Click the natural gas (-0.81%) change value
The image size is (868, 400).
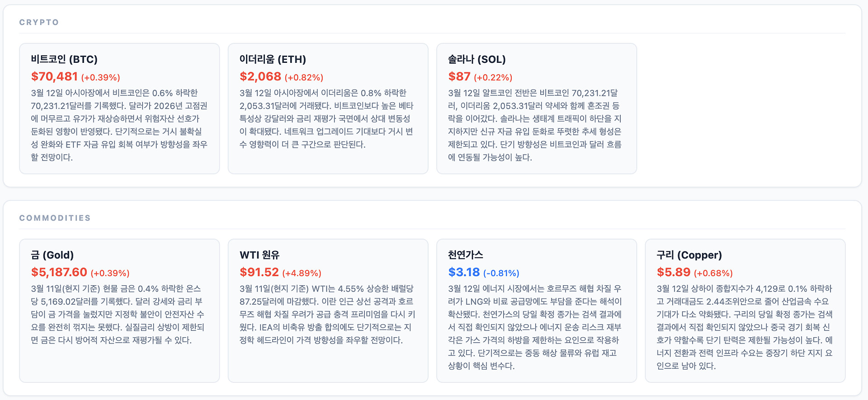pos(501,273)
